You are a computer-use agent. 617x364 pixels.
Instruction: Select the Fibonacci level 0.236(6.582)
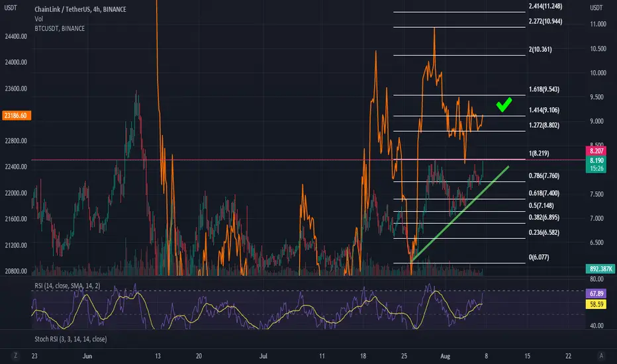point(544,232)
